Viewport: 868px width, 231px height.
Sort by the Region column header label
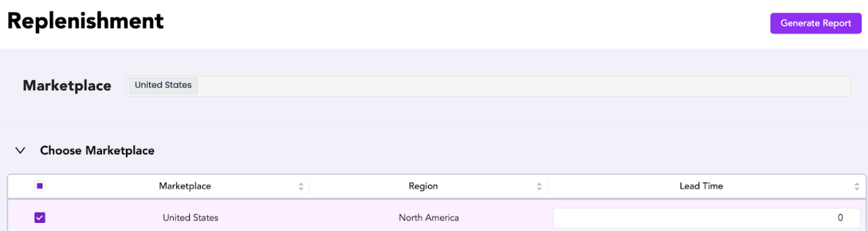[x=423, y=186]
